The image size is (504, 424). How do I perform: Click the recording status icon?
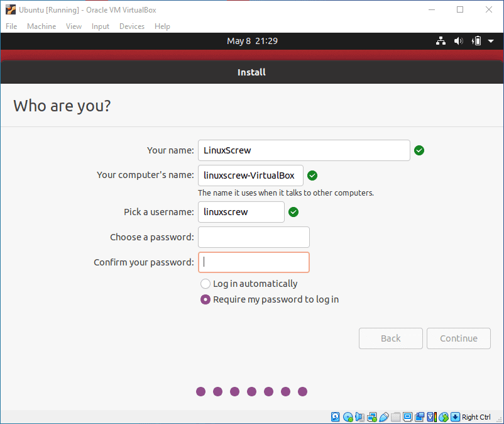point(419,417)
